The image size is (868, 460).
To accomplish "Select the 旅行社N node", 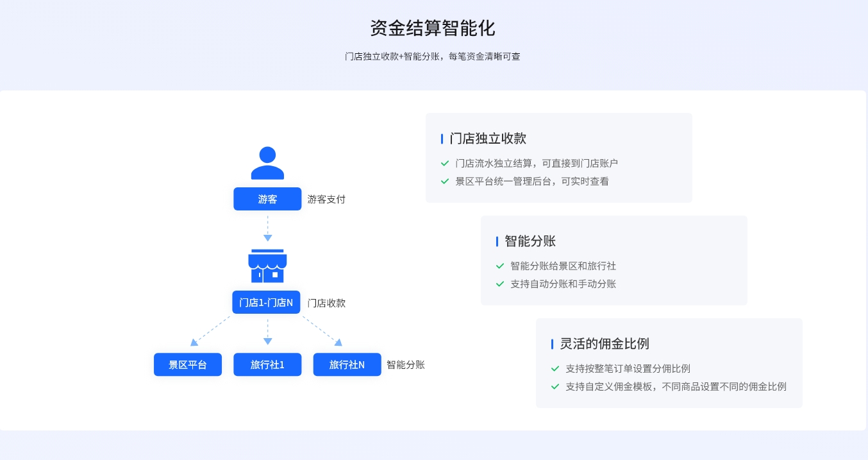I will 347,364.
